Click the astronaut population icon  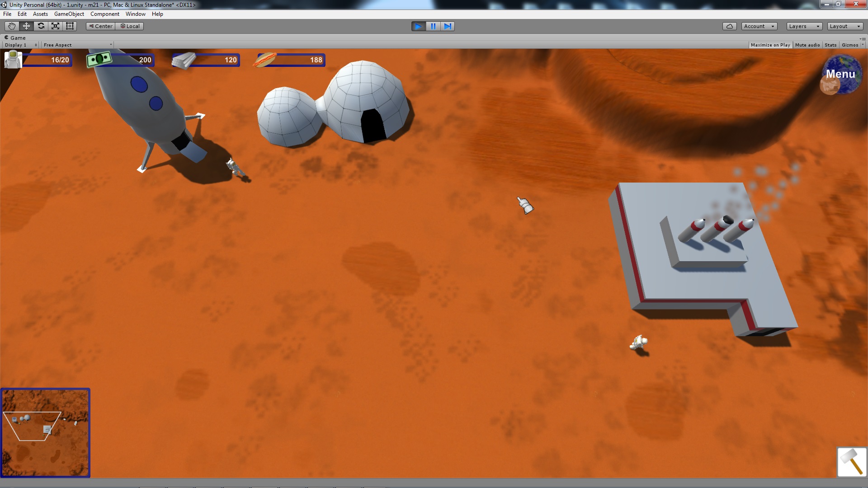pos(13,59)
